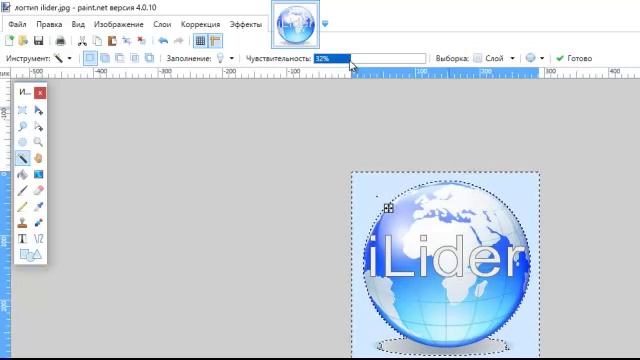
Task: Pick the Clone Stamp tool
Action: pyautogui.click(x=22, y=222)
